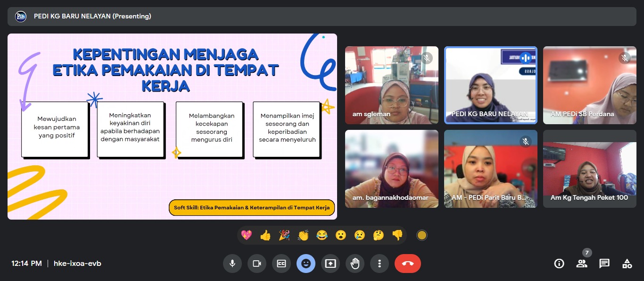Open meeting details info icon
This screenshot has height=281, width=644.
(559, 264)
